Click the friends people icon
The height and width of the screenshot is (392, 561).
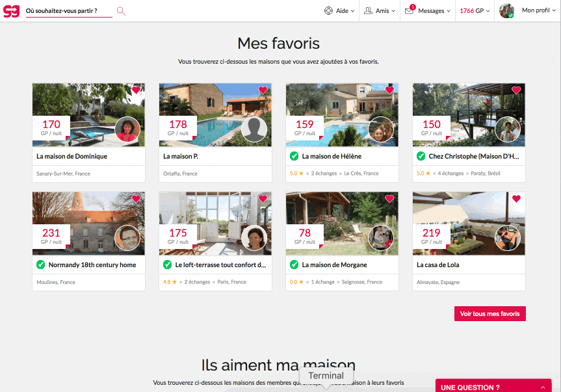(368, 11)
